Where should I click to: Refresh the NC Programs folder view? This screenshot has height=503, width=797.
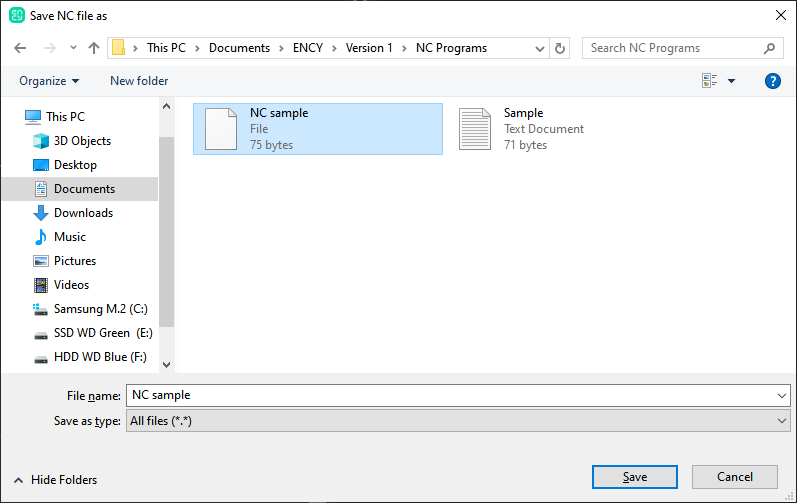tap(560, 48)
